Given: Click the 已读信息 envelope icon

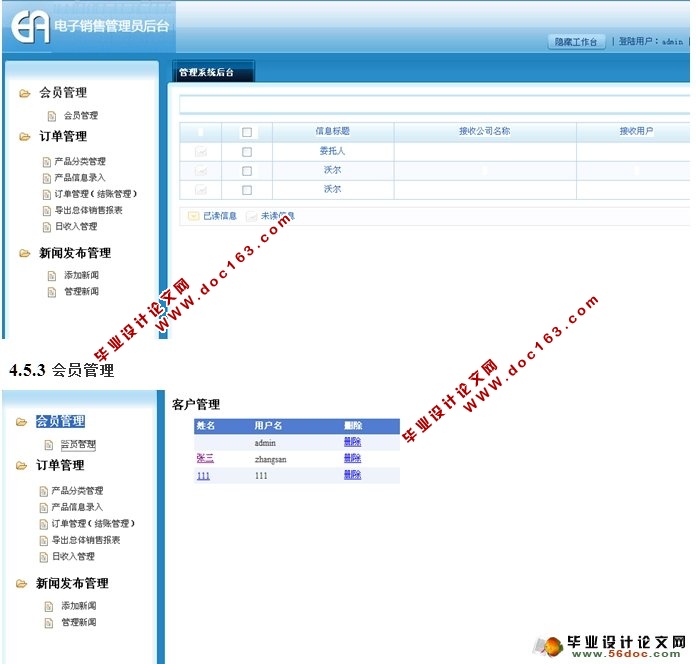Looking at the screenshot, I should click(x=194, y=216).
